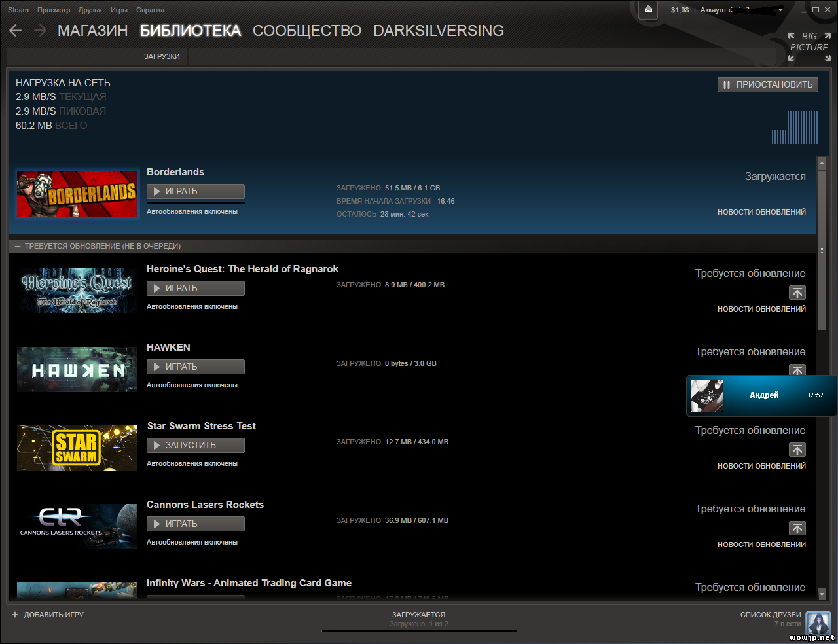Open Borderlands Новости обновлений link
The image size is (838, 644).
point(761,212)
